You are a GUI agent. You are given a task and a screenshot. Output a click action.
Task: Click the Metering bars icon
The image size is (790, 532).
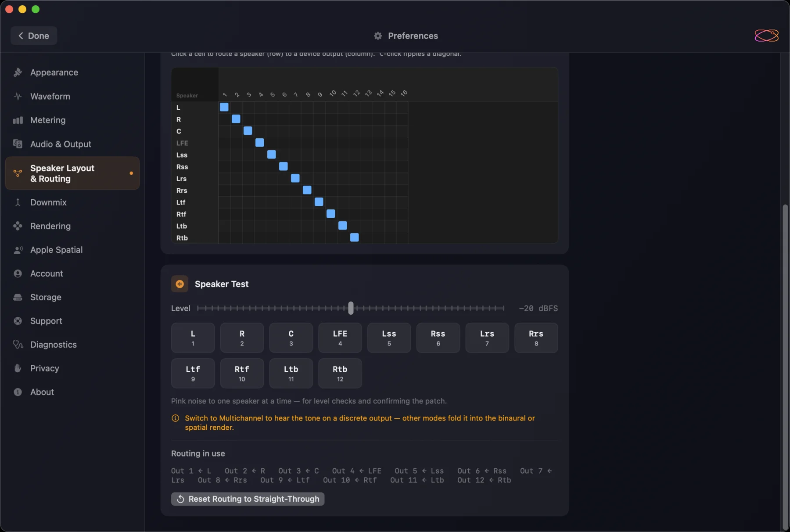tap(18, 120)
